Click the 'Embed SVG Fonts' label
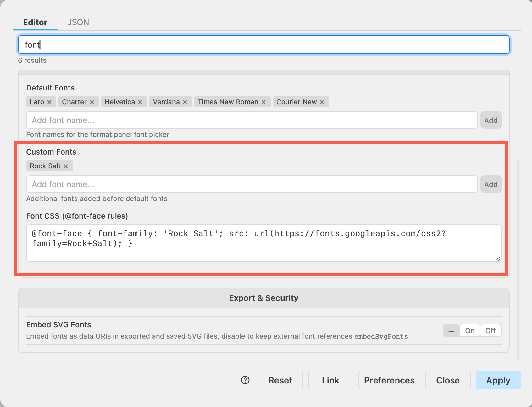The width and height of the screenshot is (532, 407). 58,325
